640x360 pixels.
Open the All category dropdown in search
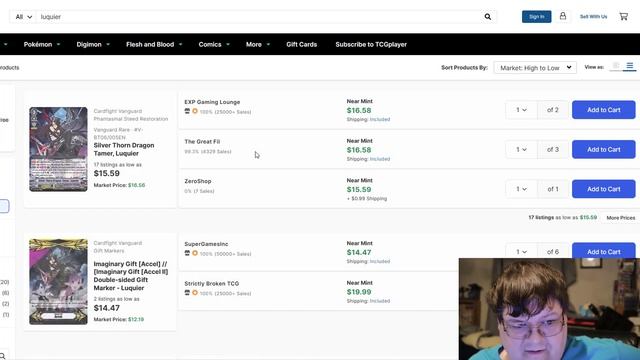[x=24, y=17]
